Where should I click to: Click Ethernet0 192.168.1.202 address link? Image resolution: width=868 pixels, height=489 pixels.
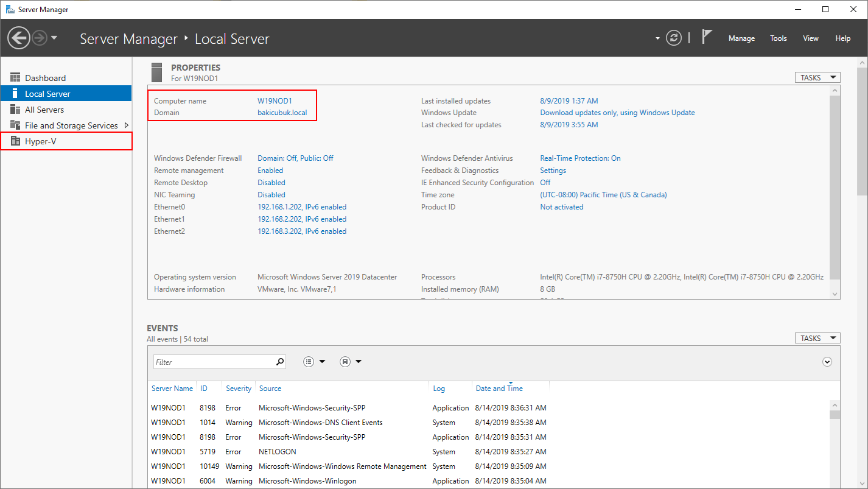pyautogui.click(x=302, y=207)
